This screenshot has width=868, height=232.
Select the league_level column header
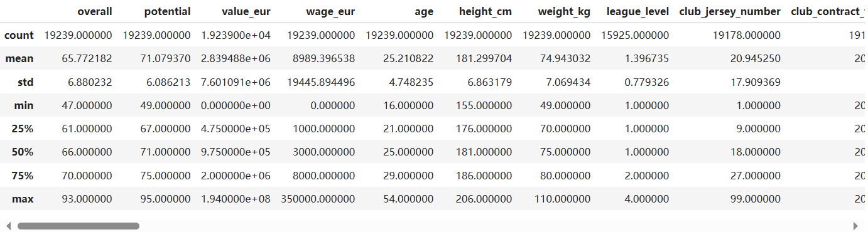[637, 12]
